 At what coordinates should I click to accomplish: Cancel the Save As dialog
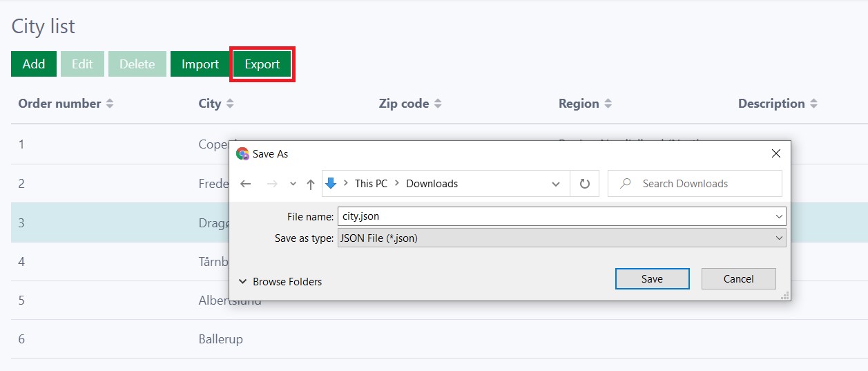click(738, 279)
